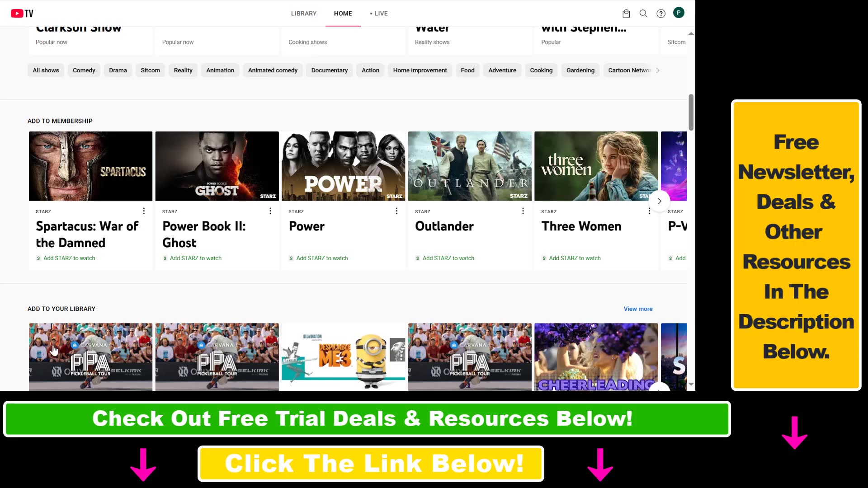Open the first PPA Pickleball Tour thumbnail

(x=90, y=357)
